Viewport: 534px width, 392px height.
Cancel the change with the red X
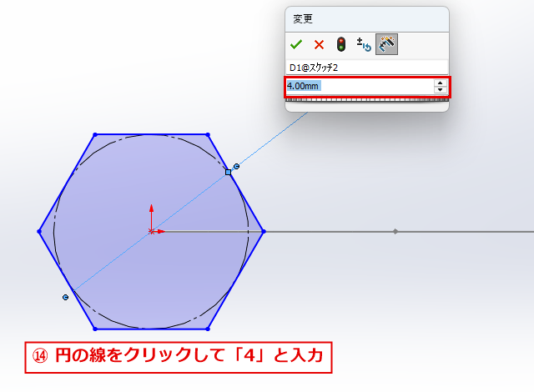[319, 44]
